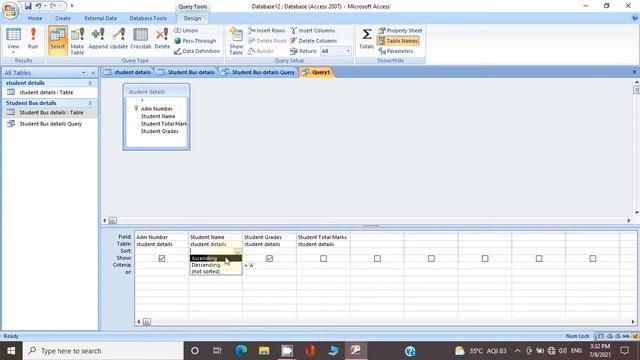Click vertical scrollbar down arrow in design pane
Image resolution: width=640 pixels, height=360 pixels.
pos(636,212)
